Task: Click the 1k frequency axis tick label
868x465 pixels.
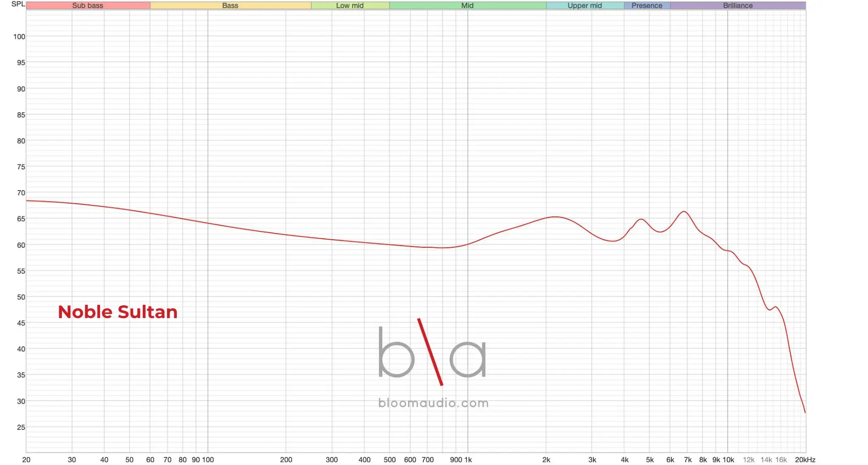Action: click(x=468, y=460)
